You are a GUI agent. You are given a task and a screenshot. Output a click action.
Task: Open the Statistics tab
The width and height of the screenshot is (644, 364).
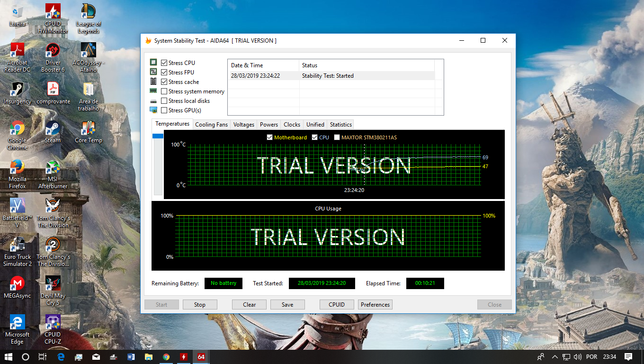(x=341, y=125)
